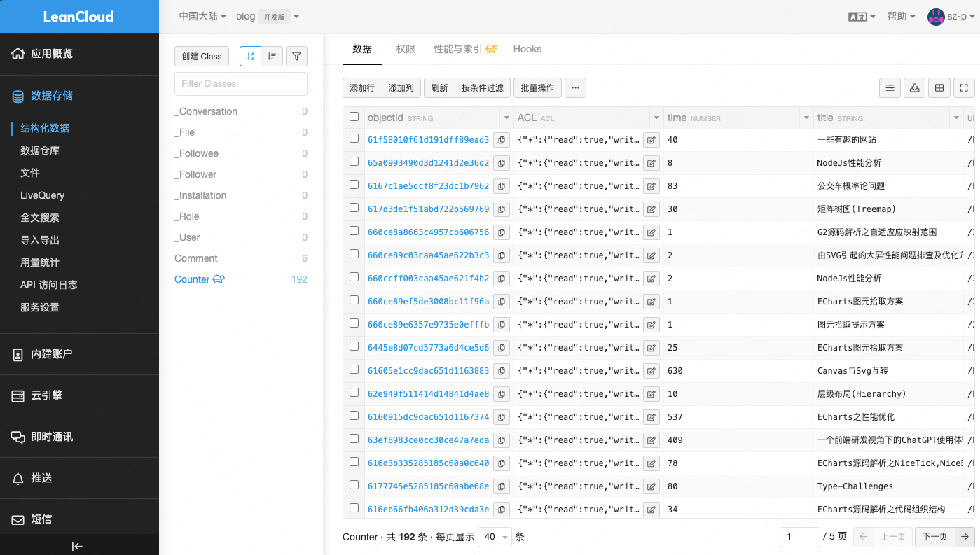Enter fullscreen table view
The height and width of the screenshot is (555, 980).
(x=964, y=87)
